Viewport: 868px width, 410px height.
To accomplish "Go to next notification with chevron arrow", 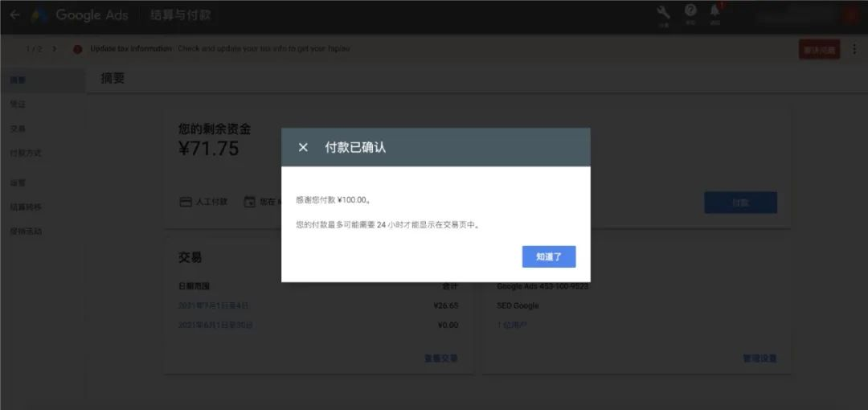I will coord(55,49).
